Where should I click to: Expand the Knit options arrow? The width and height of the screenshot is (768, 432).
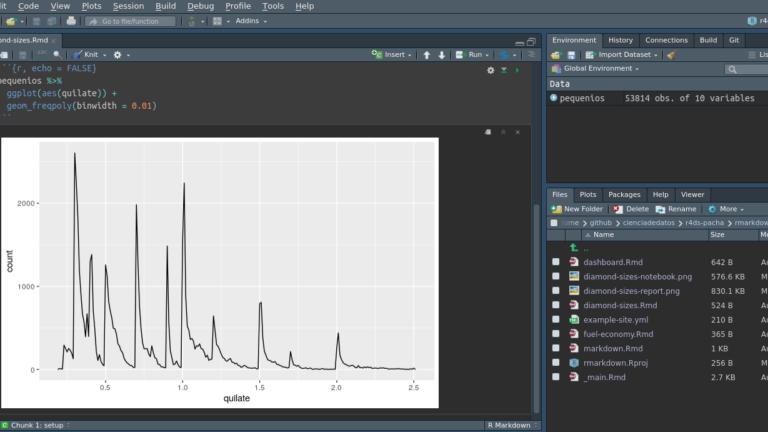104,55
